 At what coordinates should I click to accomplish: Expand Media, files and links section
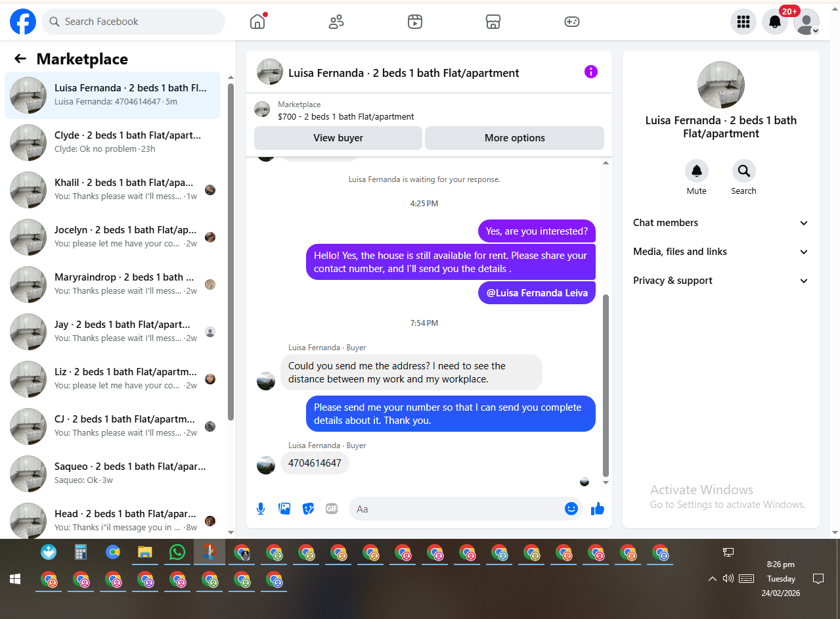(x=721, y=252)
